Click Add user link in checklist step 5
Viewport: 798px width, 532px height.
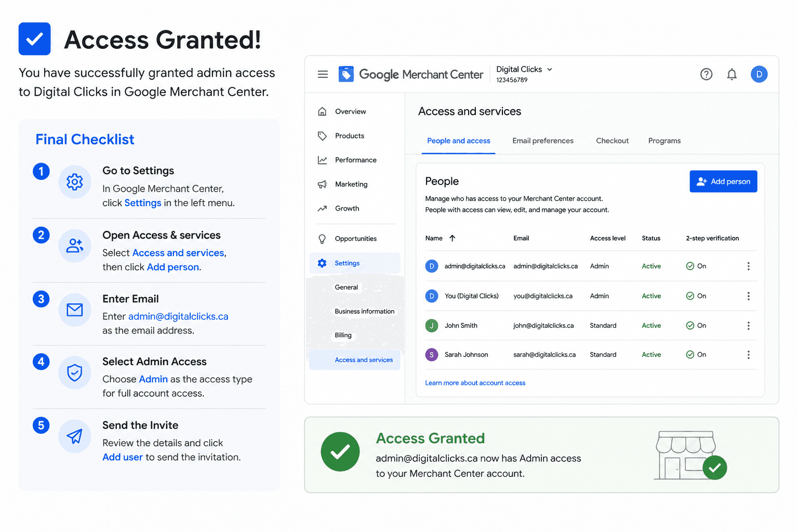tap(123, 457)
